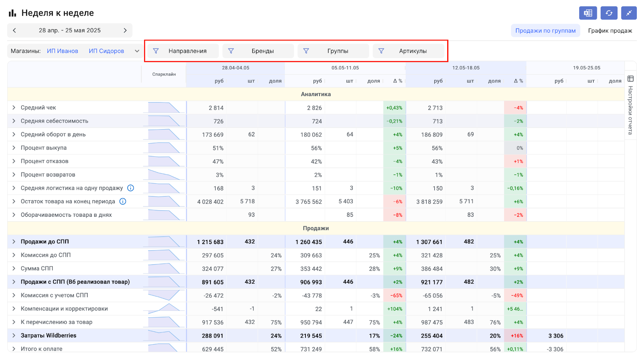644x362 pixels.
Task: Open the Бренды filter
Action: click(x=258, y=51)
